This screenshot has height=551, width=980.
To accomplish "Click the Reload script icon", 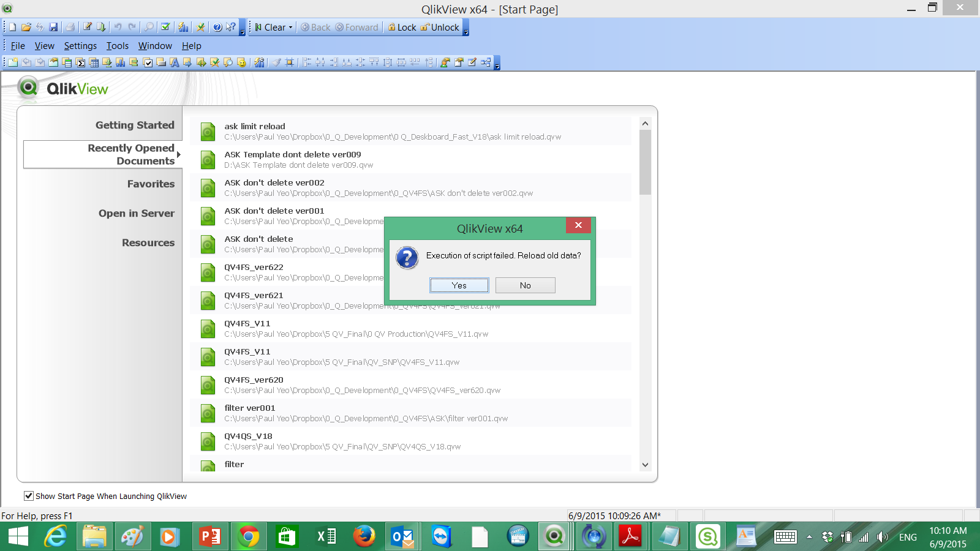I will 101,27.
